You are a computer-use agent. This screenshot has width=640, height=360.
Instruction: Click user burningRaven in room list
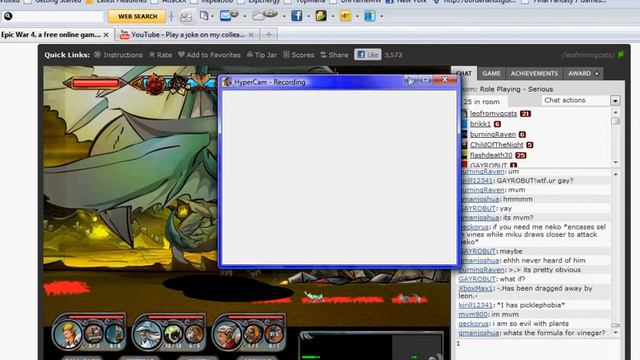pos(493,134)
